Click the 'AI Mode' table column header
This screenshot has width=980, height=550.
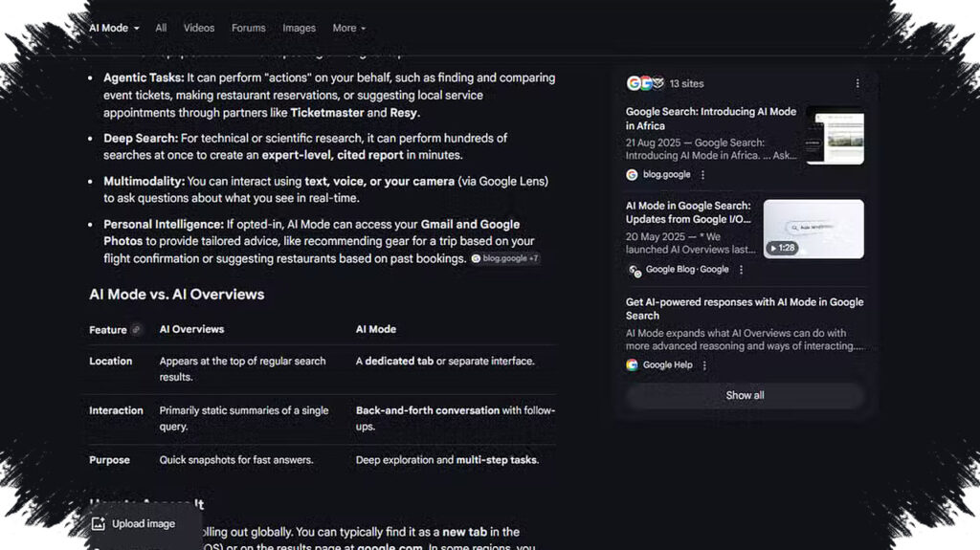click(375, 329)
